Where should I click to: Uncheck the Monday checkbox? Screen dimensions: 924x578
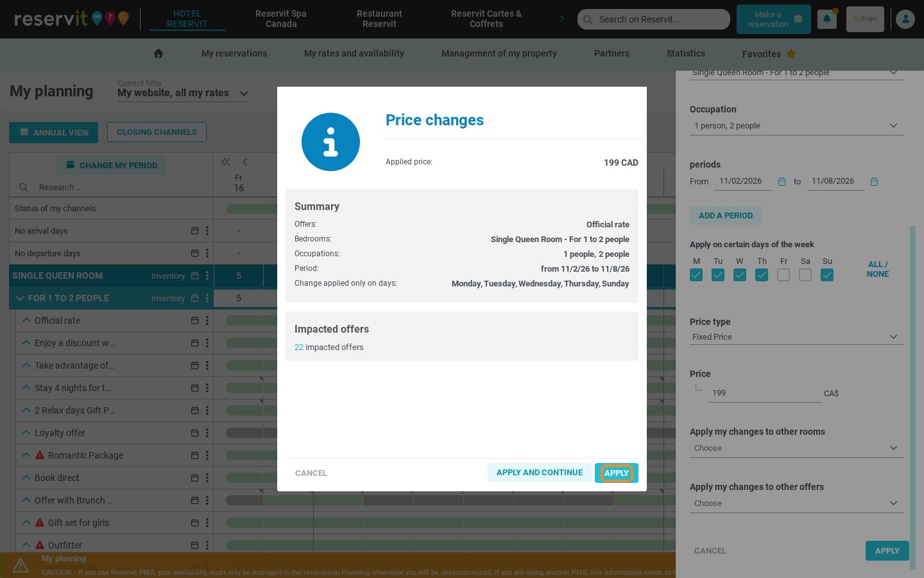pos(696,275)
